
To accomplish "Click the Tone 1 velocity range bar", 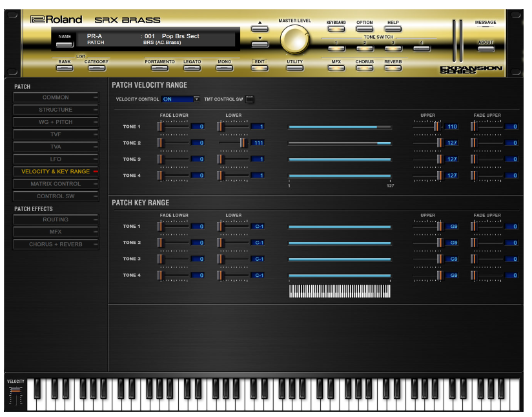I will [340, 127].
